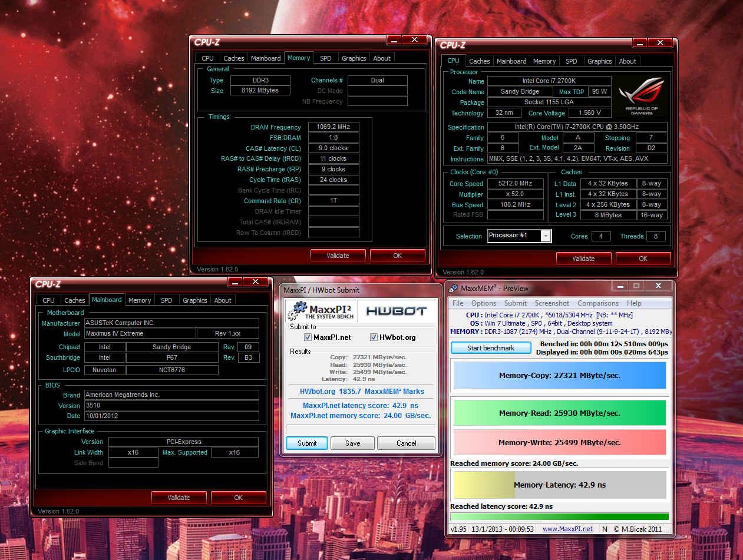This screenshot has width=743, height=560.
Task: Toggle the HWbot.org submit checkbox
Action: coord(374,337)
